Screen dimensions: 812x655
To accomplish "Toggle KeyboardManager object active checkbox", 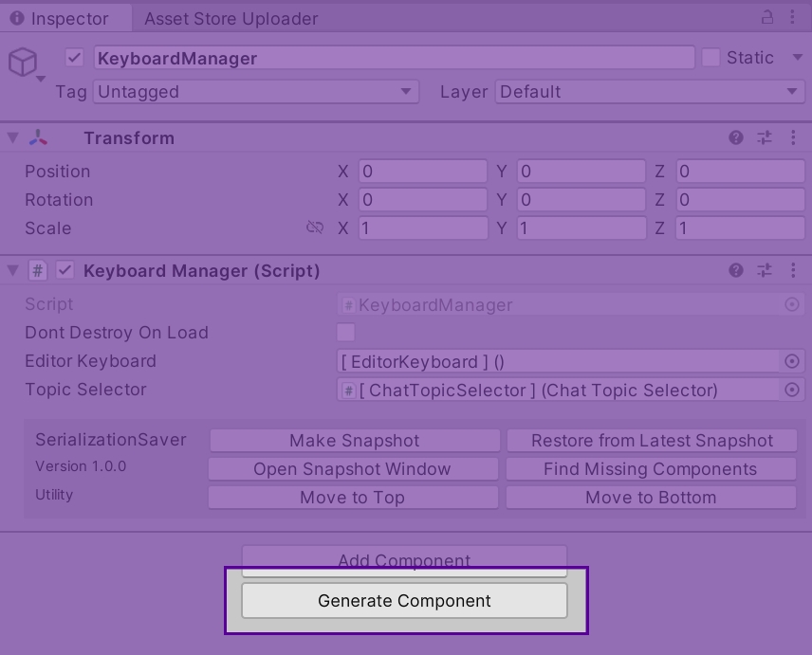I will point(75,58).
